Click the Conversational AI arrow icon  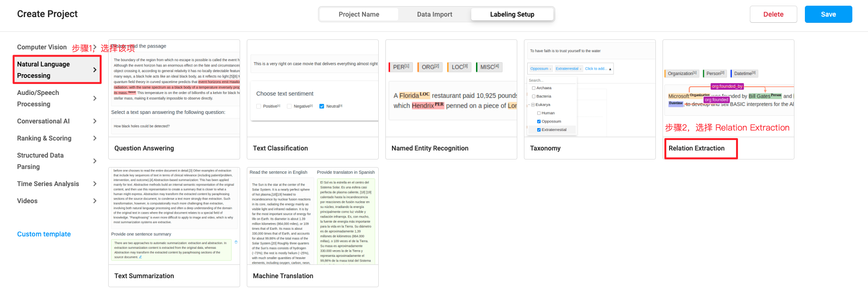tap(95, 121)
